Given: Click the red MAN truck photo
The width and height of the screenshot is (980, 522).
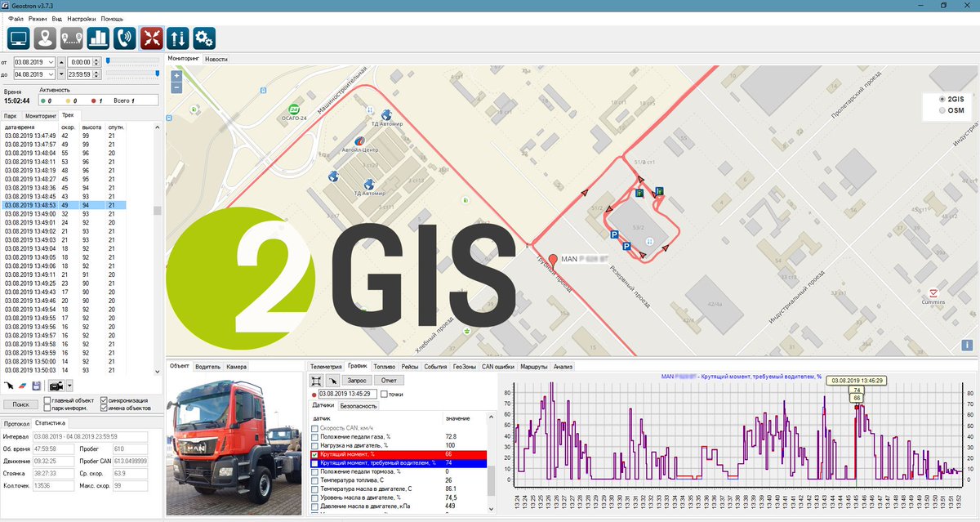Looking at the screenshot, I should click(x=234, y=444).
